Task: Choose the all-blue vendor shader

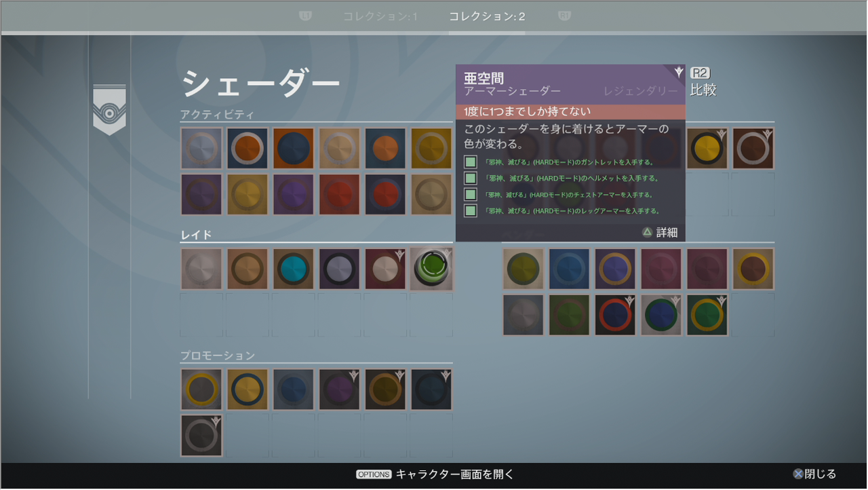Action: pyautogui.click(x=569, y=269)
